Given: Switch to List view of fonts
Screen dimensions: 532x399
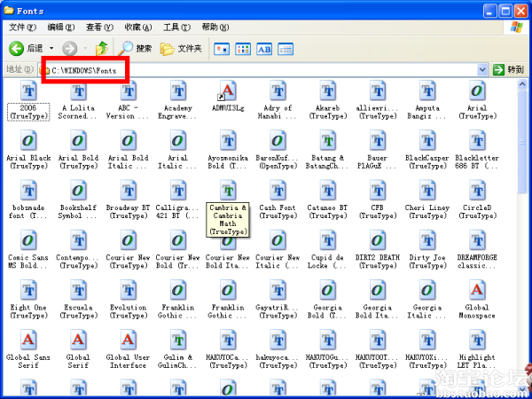Looking at the screenshot, I should (243, 49).
